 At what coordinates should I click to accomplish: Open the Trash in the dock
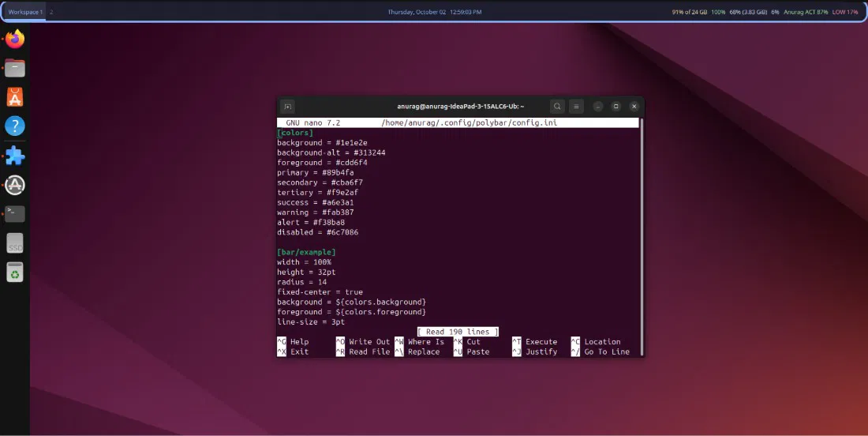click(15, 273)
